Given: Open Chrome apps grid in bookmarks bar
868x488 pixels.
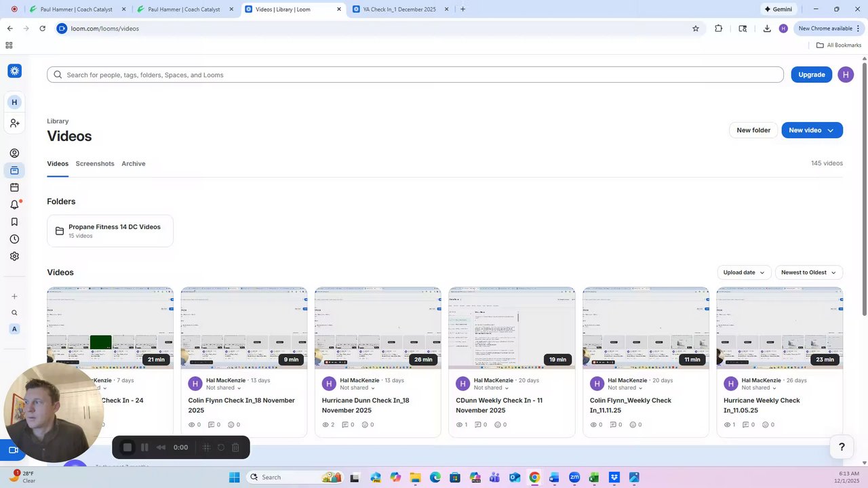Looking at the screenshot, I should click(x=9, y=45).
